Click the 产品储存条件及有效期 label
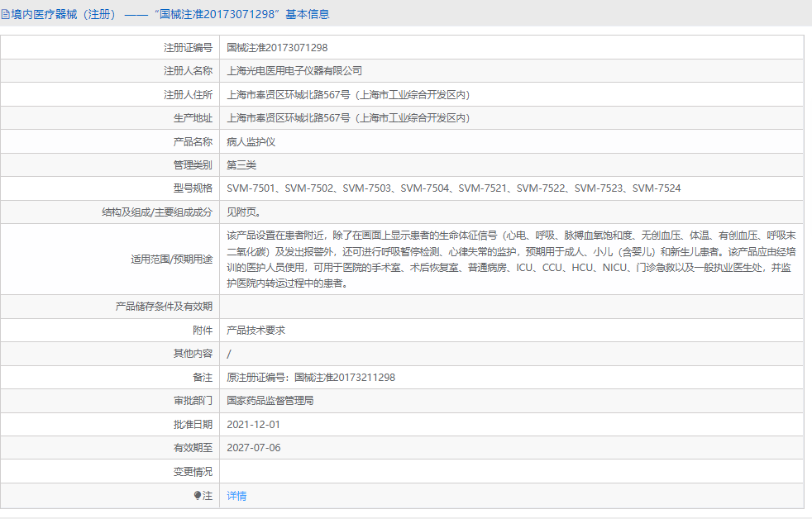The width and height of the screenshot is (812, 519). click(x=164, y=307)
